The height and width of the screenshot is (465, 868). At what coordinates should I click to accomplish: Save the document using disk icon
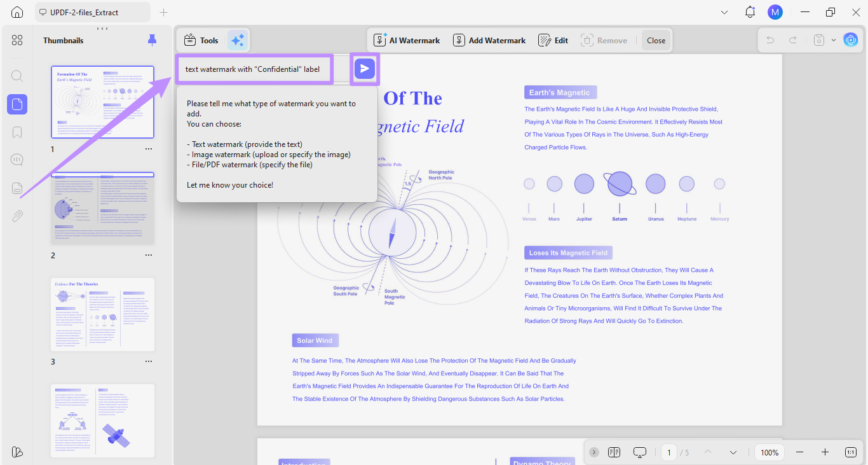[x=819, y=40]
